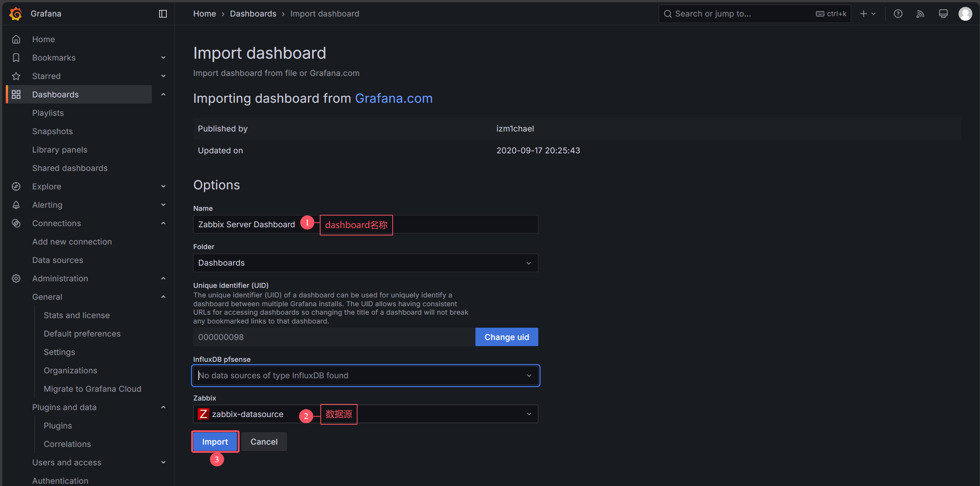This screenshot has width=980, height=486.
Task: Open the user profile avatar
Action: (965, 14)
